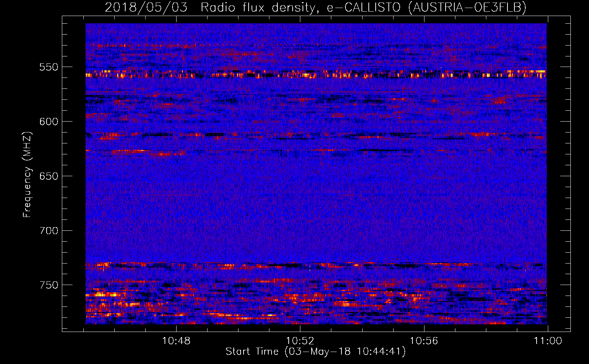Click the 10:52 time tick label
This screenshot has width=589, height=364.
point(300,341)
